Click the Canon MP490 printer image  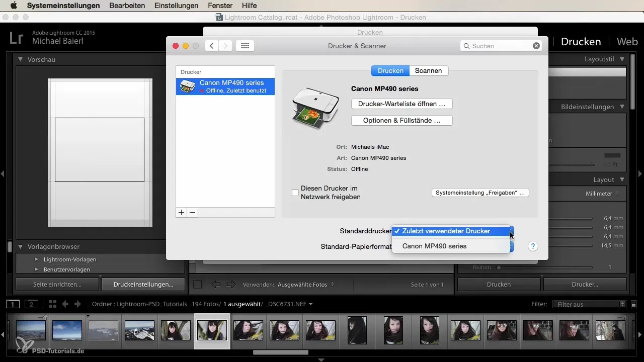click(x=315, y=108)
